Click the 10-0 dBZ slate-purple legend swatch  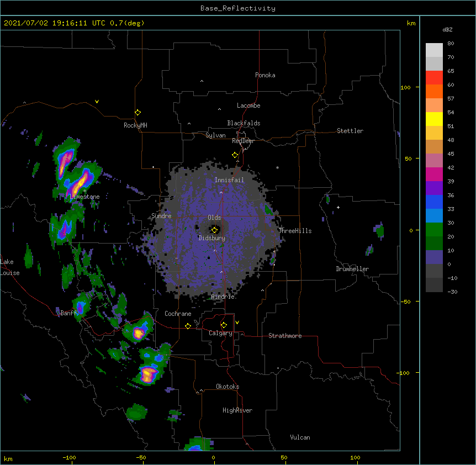pyautogui.click(x=434, y=257)
